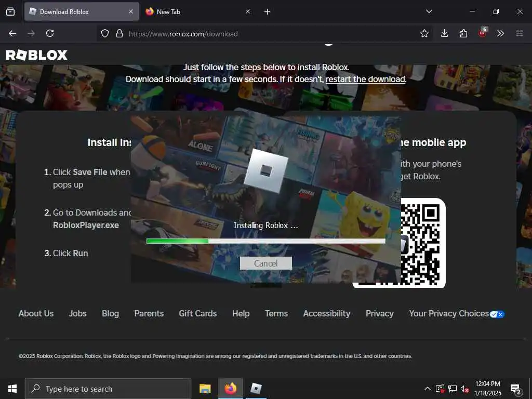The image size is (532, 399).
Task: Switch to the Download Roblox tab
Action: tap(82, 12)
